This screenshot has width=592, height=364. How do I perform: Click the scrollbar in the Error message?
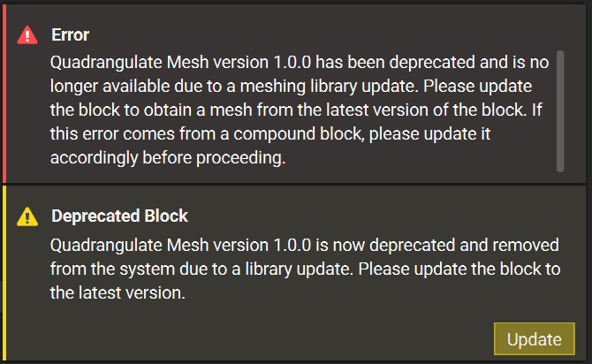tap(560, 111)
